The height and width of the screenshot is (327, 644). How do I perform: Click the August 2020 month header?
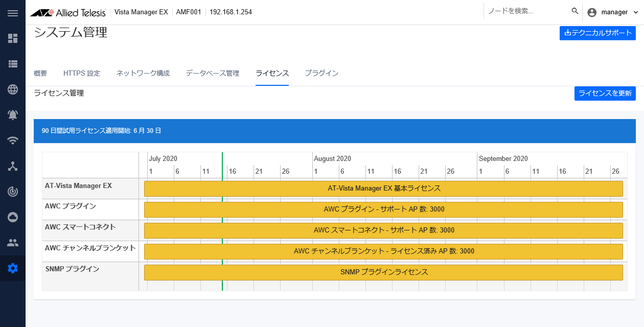pos(332,159)
